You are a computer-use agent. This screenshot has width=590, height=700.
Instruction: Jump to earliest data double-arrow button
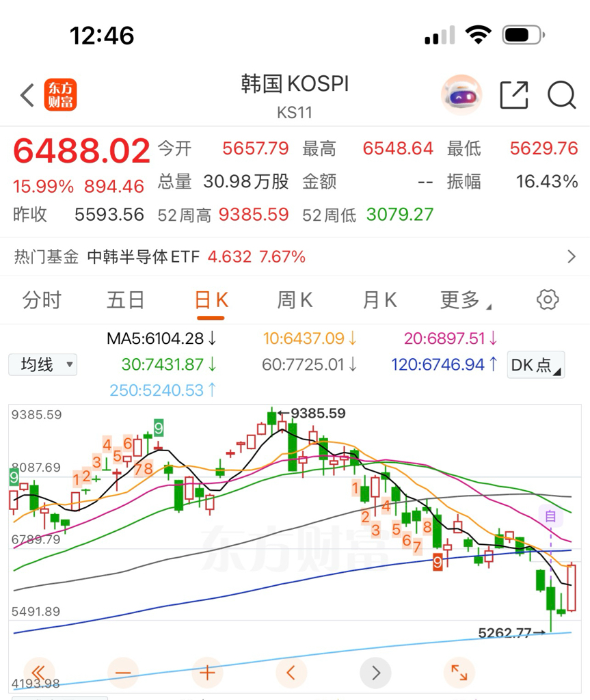click(x=39, y=673)
